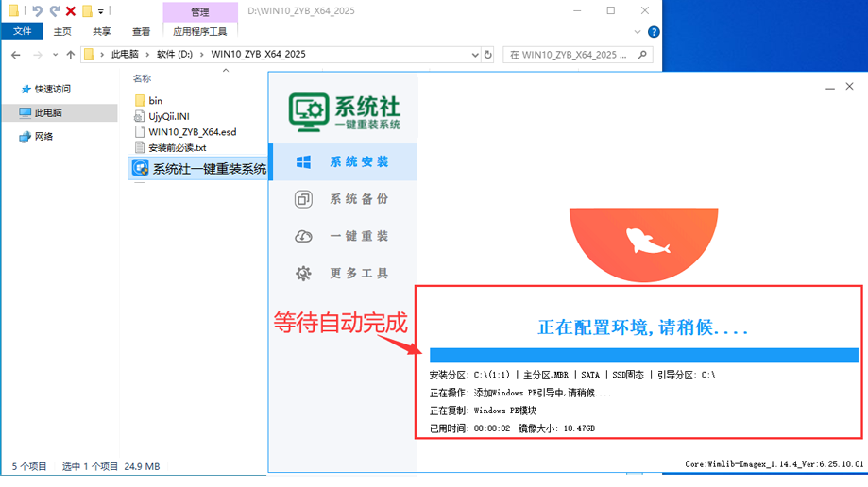Refresh the Explorer address bar
Screen dimensions: 868x487
(487, 55)
